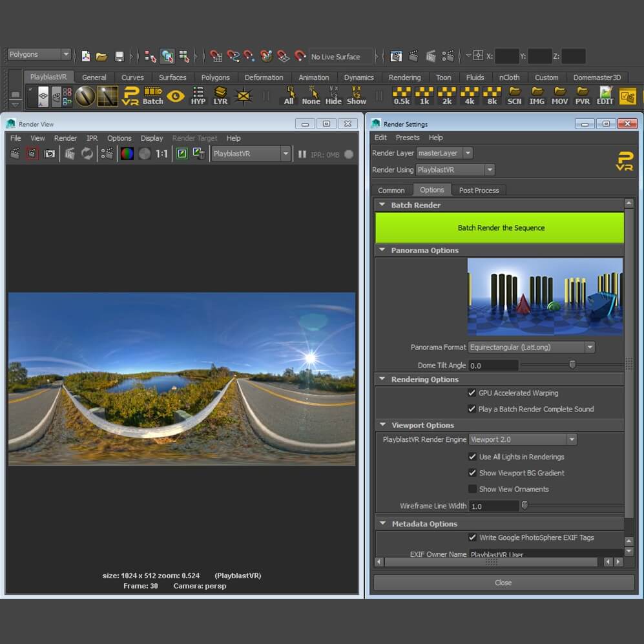This screenshot has width=644, height=644.
Task: Click the Wireframe Line Width value field
Action: click(x=494, y=506)
